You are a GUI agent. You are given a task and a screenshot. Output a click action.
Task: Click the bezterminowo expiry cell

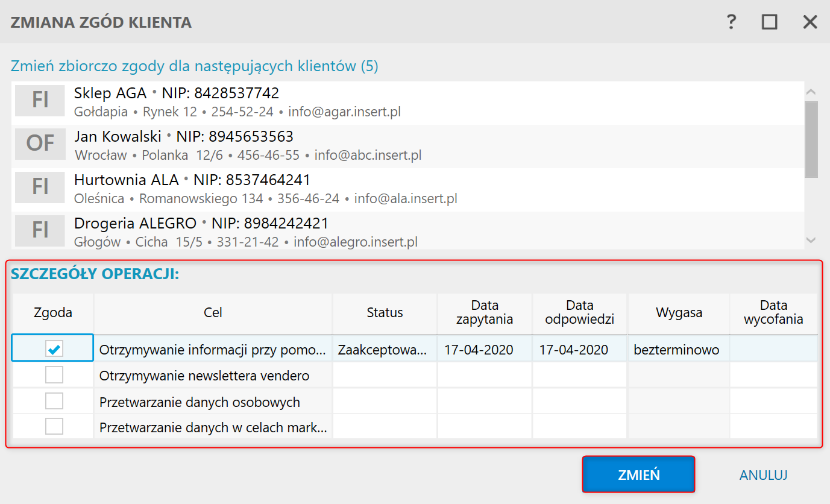pos(678,350)
